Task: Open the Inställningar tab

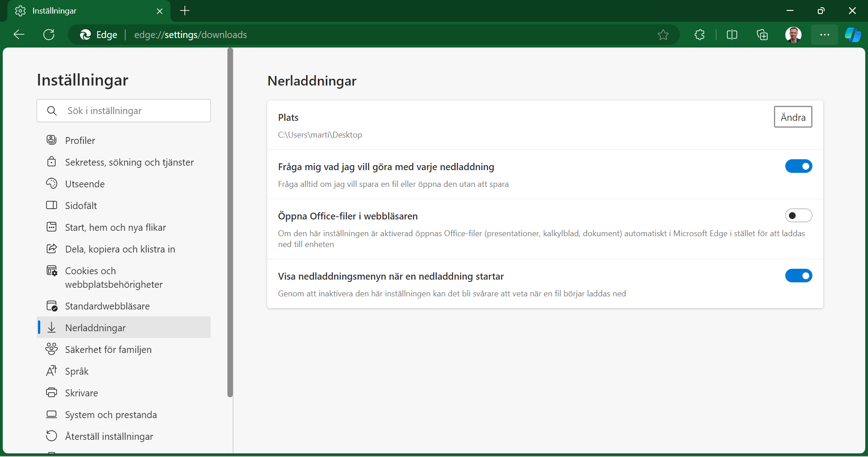Action: [x=81, y=11]
